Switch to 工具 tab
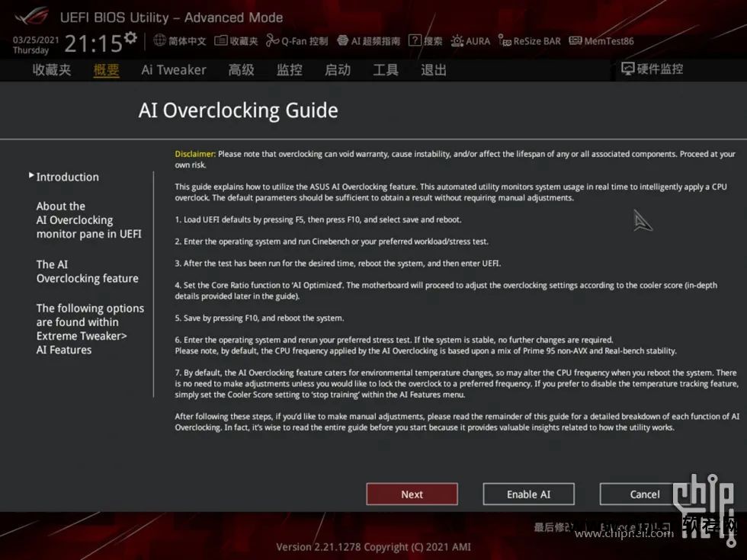This screenshot has width=747, height=560. coord(386,70)
